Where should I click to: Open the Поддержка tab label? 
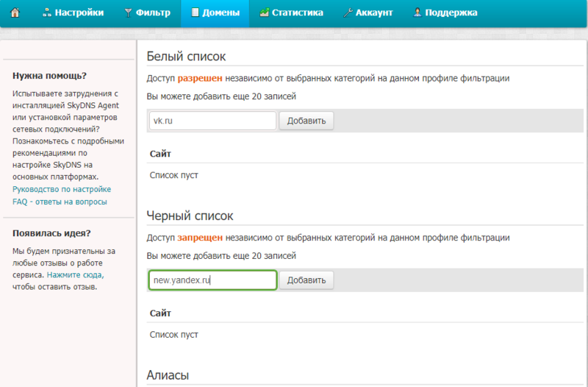(451, 13)
